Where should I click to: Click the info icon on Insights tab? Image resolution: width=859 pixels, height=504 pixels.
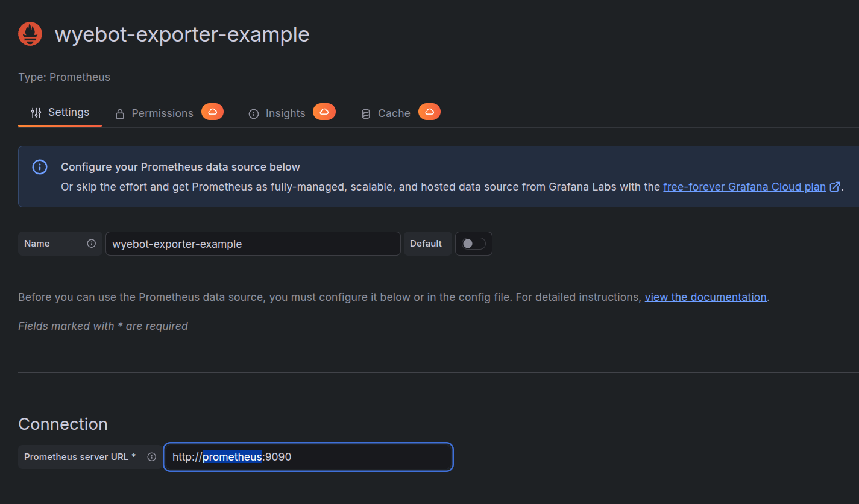click(254, 113)
